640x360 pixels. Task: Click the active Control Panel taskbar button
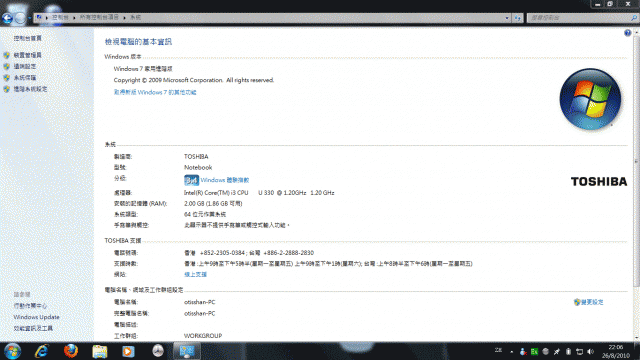187,351
